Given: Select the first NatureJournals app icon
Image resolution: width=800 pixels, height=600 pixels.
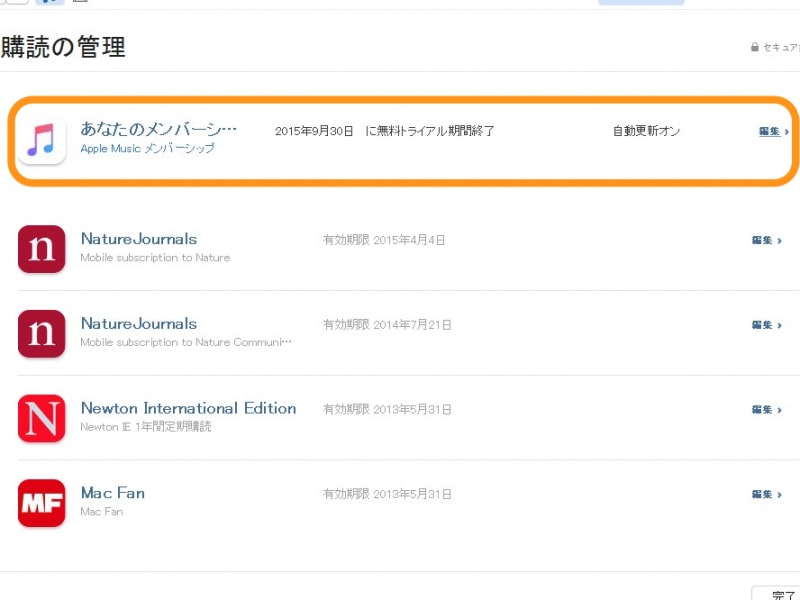Looking at the screenshot, I should pyautogui.click(x=40, y=249).
